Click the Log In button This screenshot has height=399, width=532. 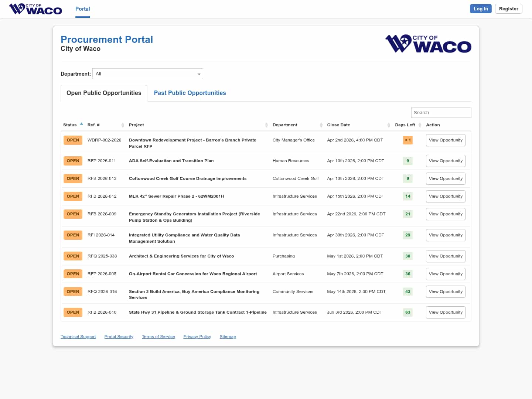click(x=481, y=9)
